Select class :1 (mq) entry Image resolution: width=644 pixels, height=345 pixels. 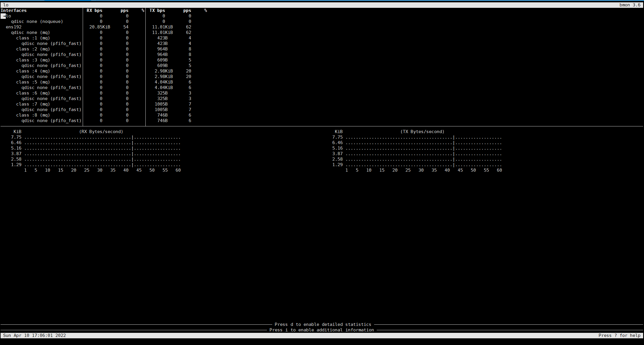[33, 38]
